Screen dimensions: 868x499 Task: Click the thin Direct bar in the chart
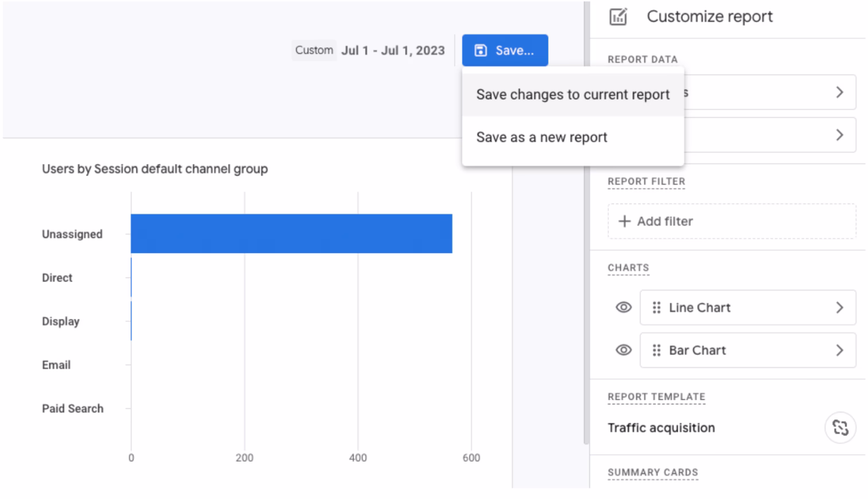click(x=131, y=278)
